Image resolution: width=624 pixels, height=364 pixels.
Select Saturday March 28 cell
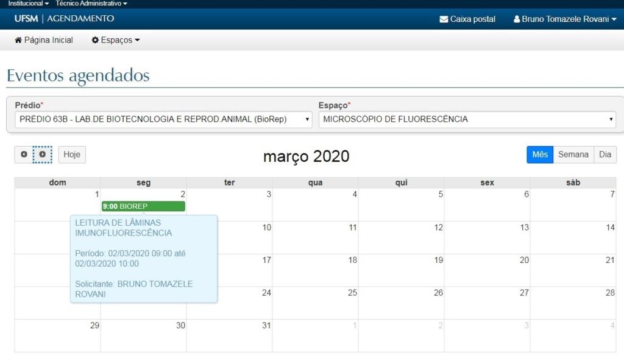[x=573, y=303]
